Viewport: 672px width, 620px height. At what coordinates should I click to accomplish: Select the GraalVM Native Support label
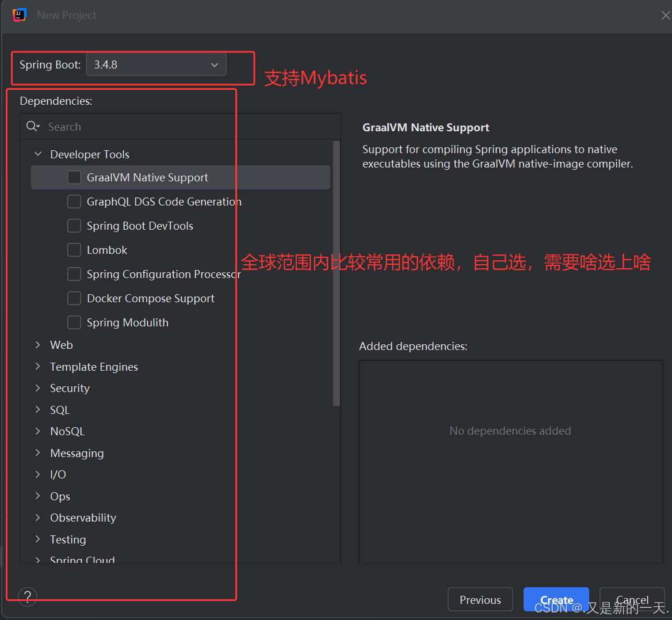tap(147, 177)
